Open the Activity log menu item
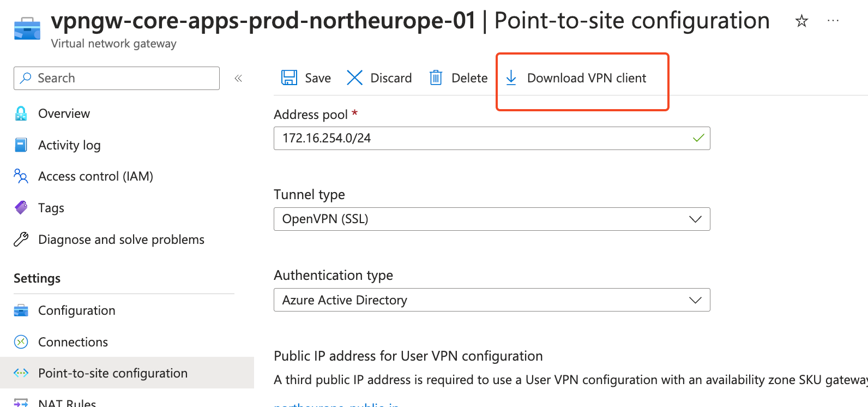This screenshot has height=407, width=868. [x=69, y=145]
